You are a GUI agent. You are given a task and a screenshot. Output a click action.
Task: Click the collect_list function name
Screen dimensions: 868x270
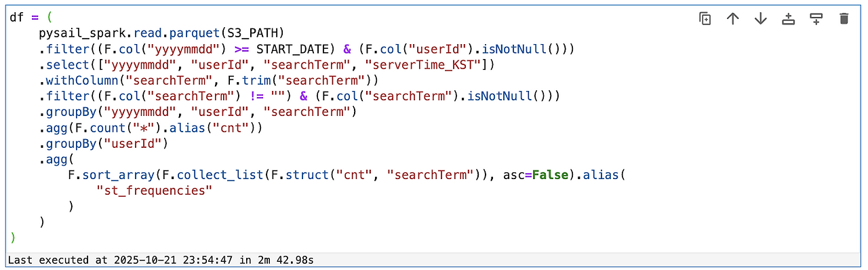tap(224, 174)
